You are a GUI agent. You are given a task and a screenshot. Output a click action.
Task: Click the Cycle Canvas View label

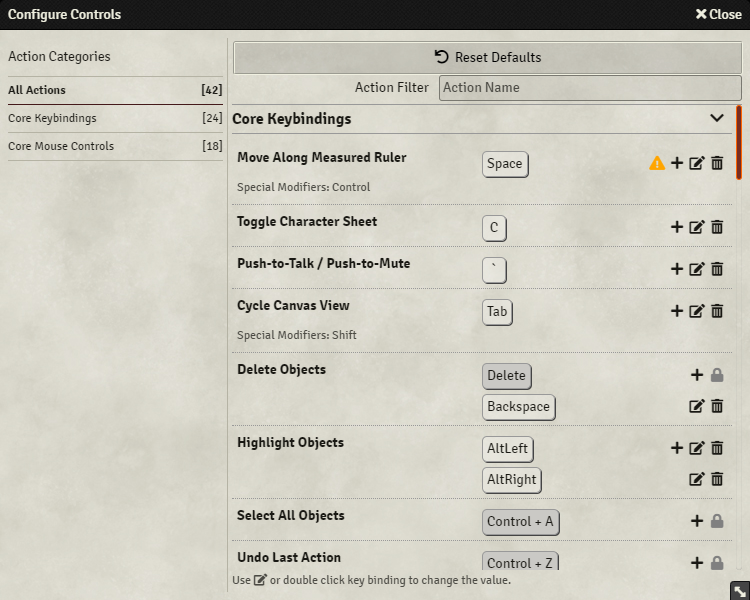coord(293,306)
